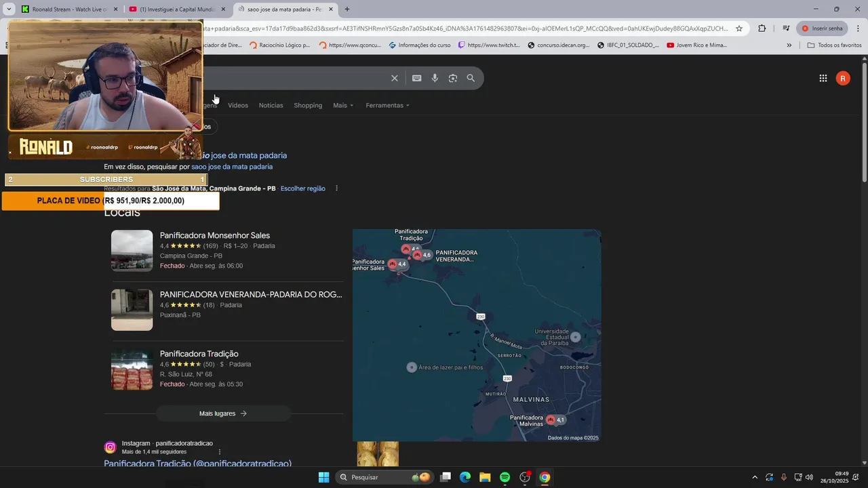The image size is (868, 488).
Task: Open the Google apps grid
Action: click(x=823, y=79)
